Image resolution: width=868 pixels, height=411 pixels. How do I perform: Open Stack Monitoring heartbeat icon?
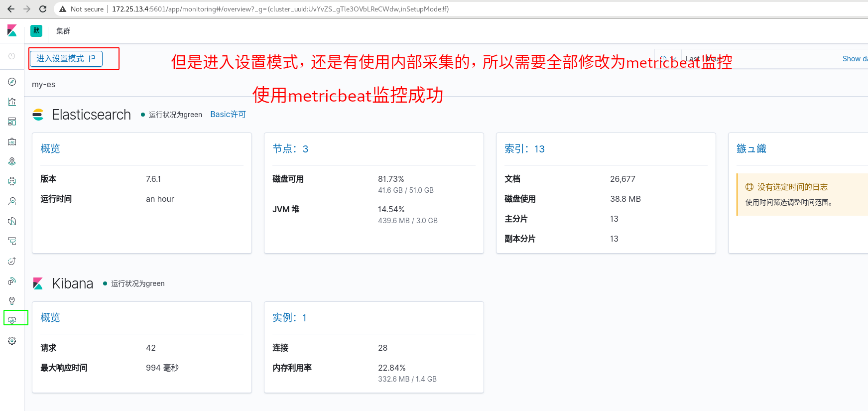(12, 320)
